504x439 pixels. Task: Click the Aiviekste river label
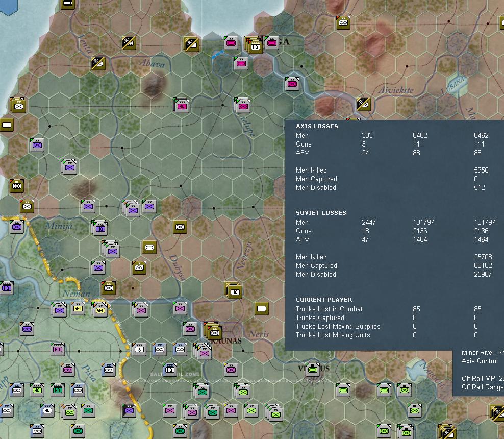pos(396,90)
